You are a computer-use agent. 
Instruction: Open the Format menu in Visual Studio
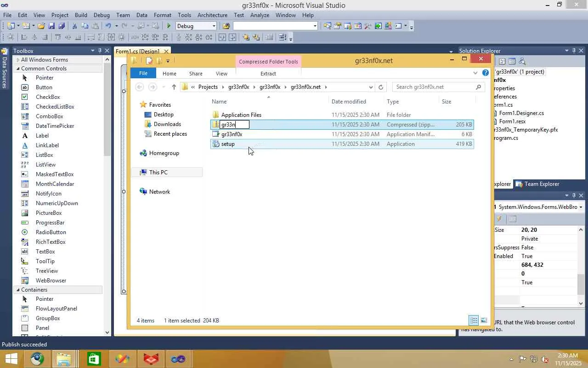pos(163,15)
